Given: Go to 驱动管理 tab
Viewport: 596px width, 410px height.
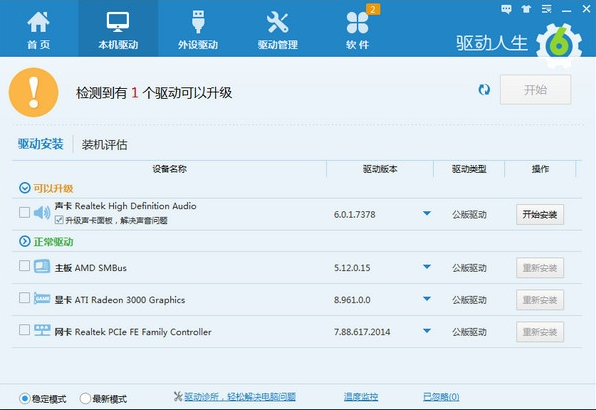Looking at the screenshot, I should point(277,29).
